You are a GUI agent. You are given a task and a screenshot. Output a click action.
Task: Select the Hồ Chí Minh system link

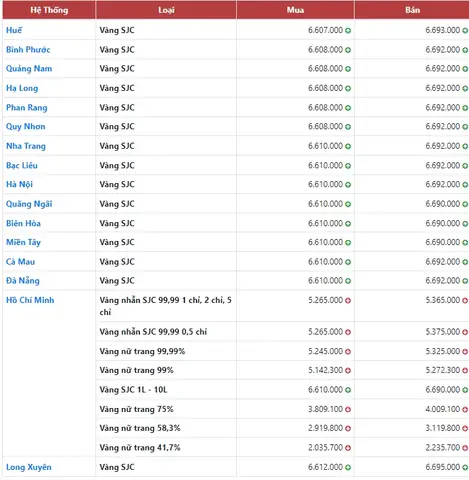(30, 300)
